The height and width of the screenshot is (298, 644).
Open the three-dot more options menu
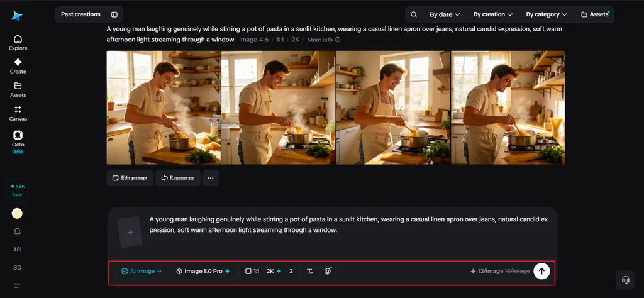click(x=211, y=178)
